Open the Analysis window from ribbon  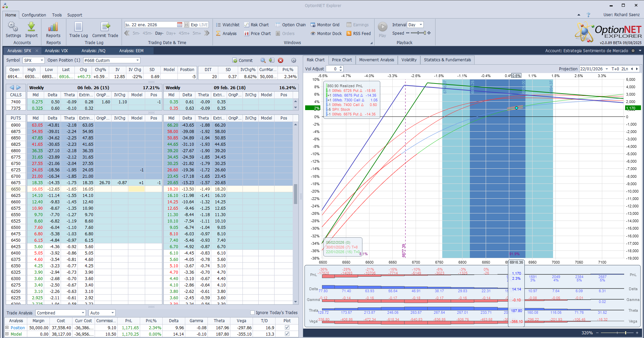(x=226, y=33)
